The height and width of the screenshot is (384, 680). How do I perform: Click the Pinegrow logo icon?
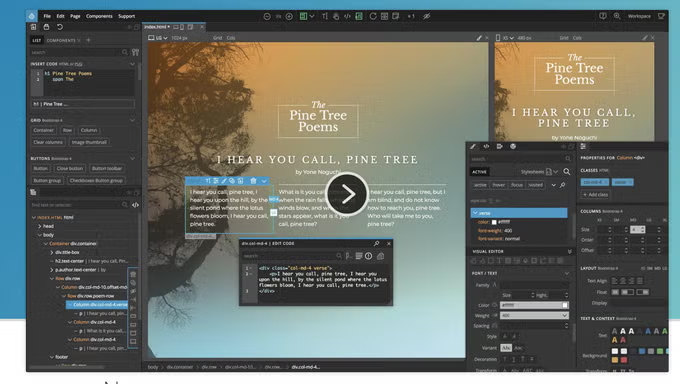[32, 16]
